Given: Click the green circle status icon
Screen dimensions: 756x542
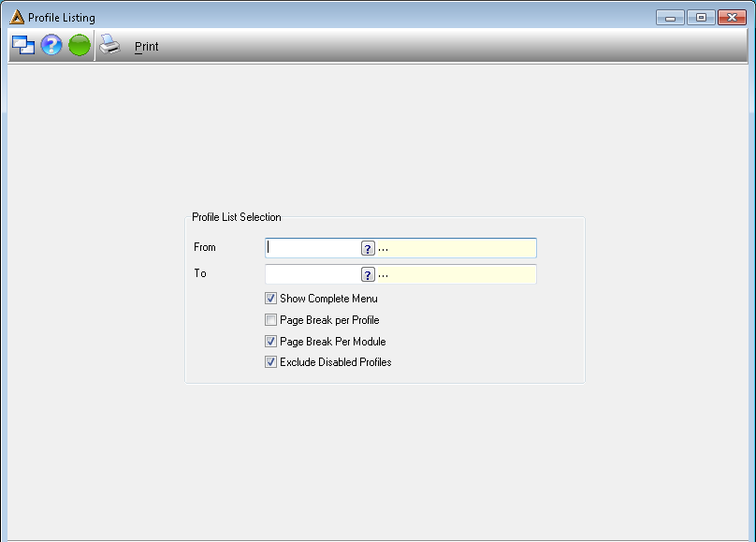Looking at the screenshot, I should 80,45.
